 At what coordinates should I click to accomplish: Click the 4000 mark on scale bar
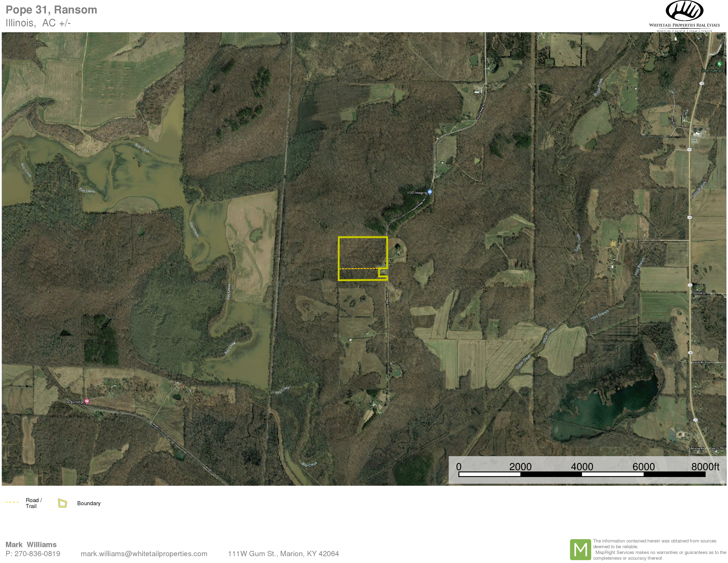point(582,467)
